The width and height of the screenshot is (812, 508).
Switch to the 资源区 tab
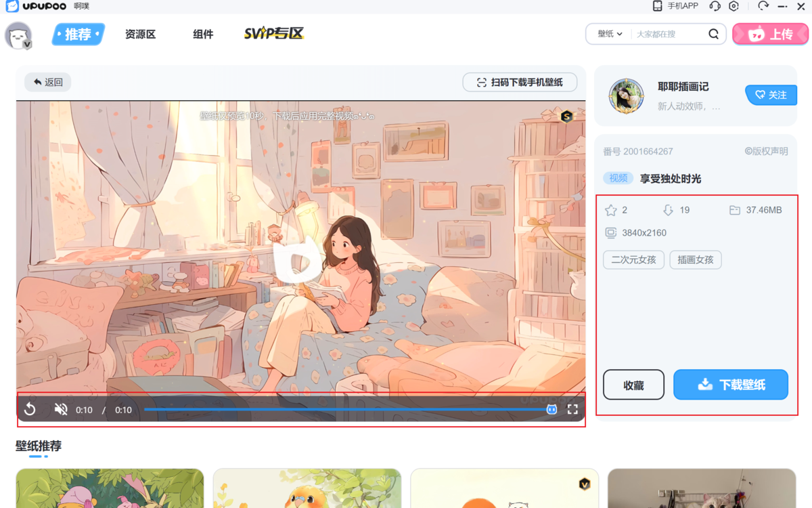pos(140,34)
